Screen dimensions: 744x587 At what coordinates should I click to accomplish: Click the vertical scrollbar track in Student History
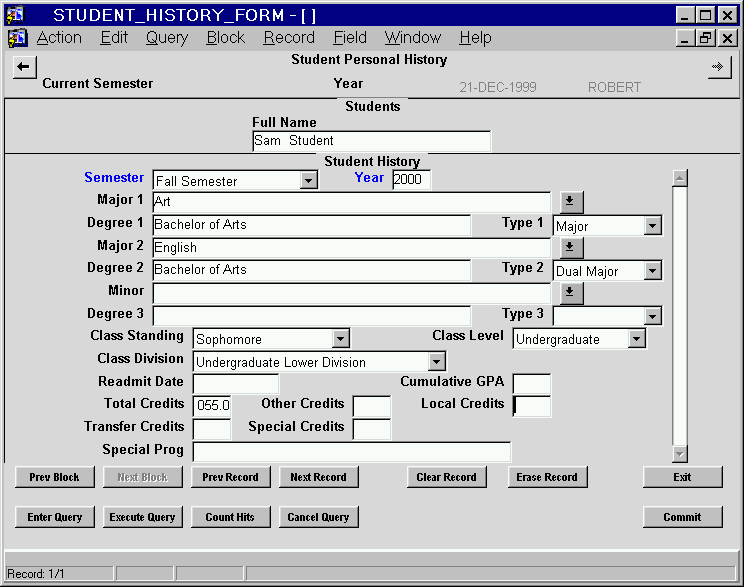[680, 317]
